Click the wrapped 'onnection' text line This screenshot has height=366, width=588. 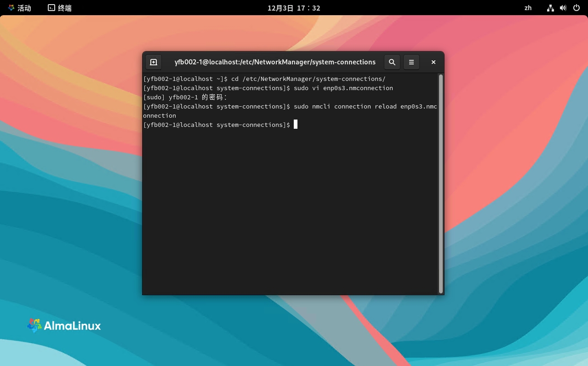(160, 115)
